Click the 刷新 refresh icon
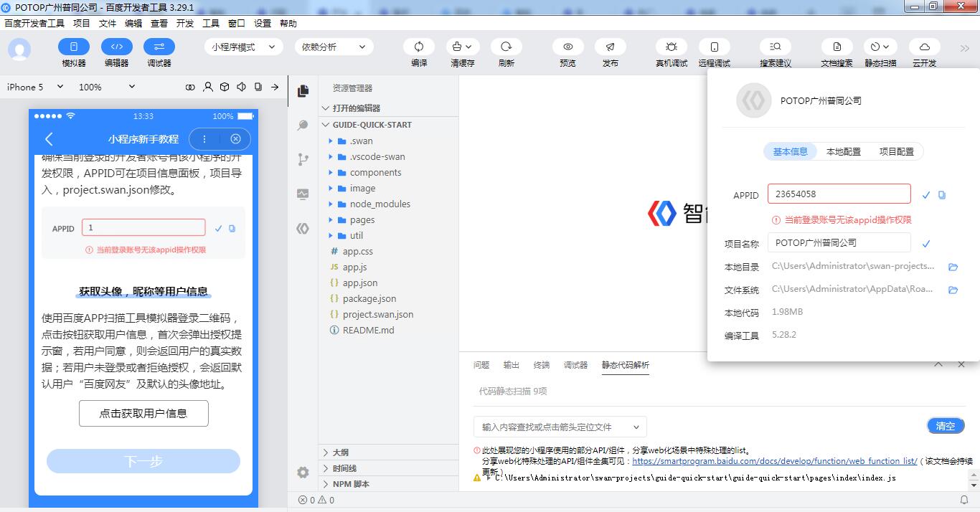The image size is (980, 512). click(x=506, y=47)
